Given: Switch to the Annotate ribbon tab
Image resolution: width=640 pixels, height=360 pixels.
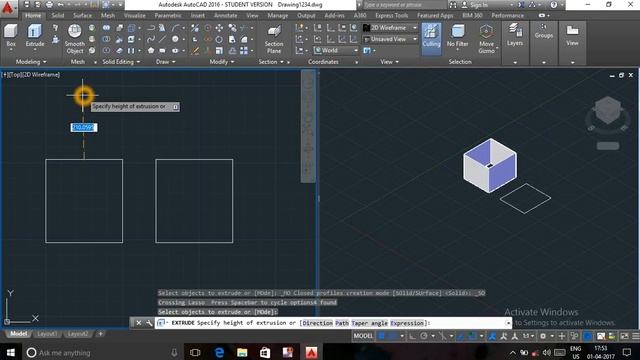Looking at the screenshot, I should 225,16.
